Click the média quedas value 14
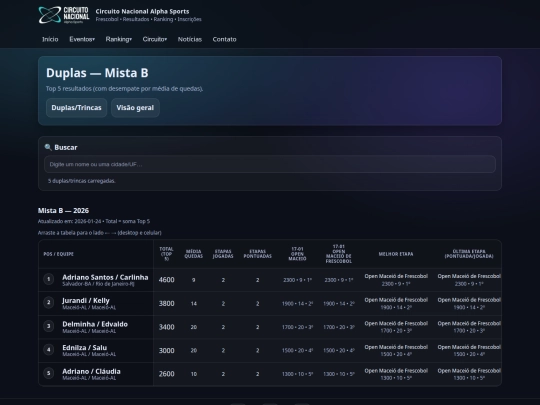Image resolution: width=540 pixels, height=405 pixels. click(194, 304)
